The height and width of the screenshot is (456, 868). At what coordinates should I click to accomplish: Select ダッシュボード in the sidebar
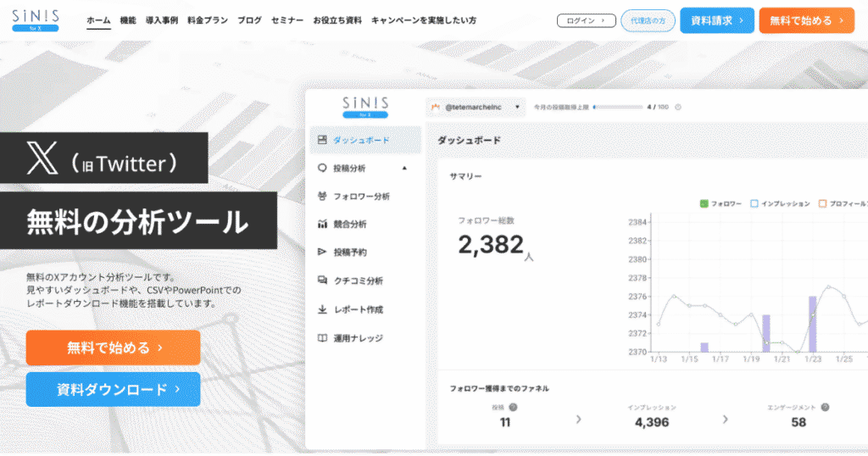click(x=365, y=140)
